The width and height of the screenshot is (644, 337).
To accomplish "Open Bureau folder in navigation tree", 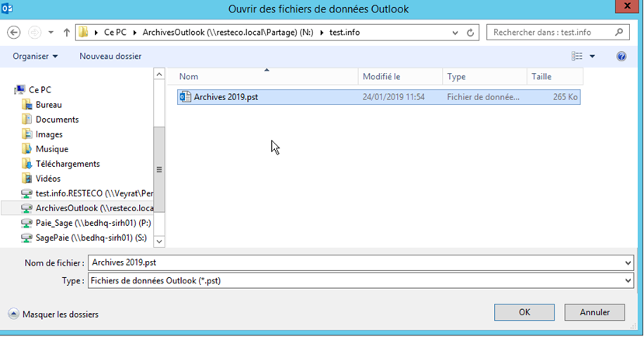I will tap(48, 105).
